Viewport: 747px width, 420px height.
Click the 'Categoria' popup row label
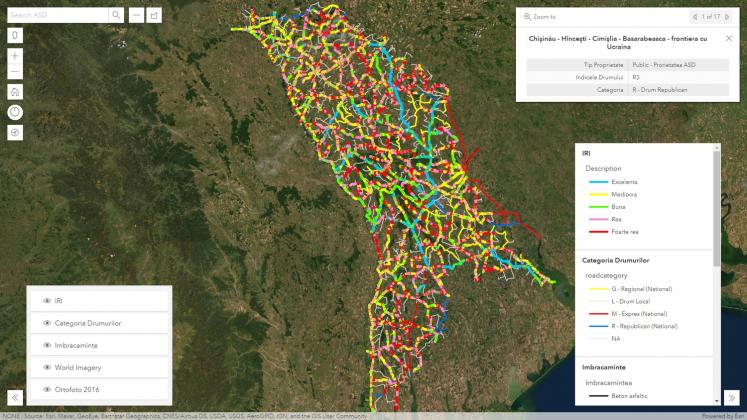610,90
